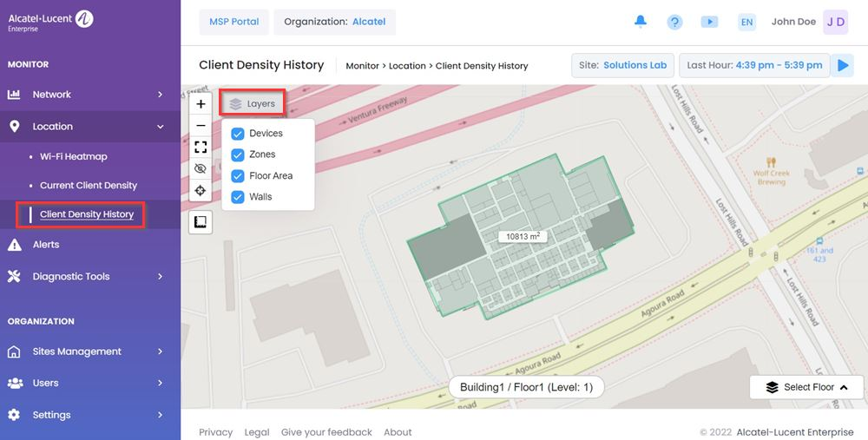The width and height of the screenshot is (868, 440).
Task: Uncheck the Devices layer checkbox
Action: [x=238, y=134]
